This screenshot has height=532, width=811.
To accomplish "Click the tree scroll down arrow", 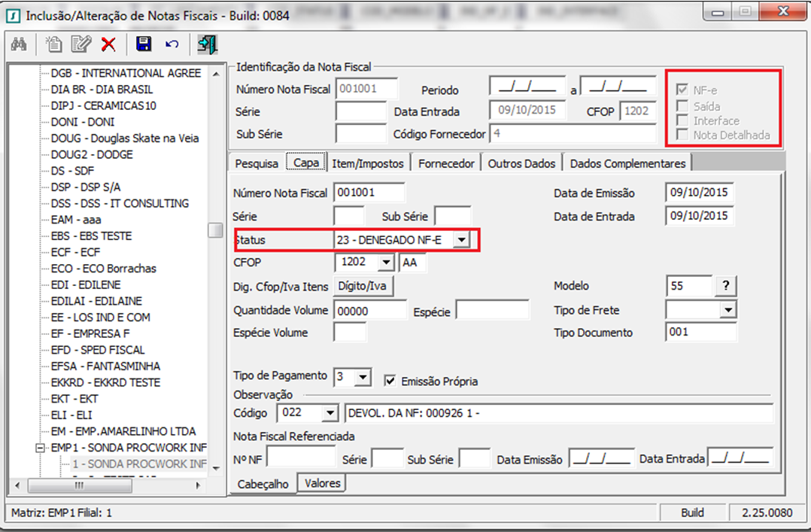I will point(216,468).
